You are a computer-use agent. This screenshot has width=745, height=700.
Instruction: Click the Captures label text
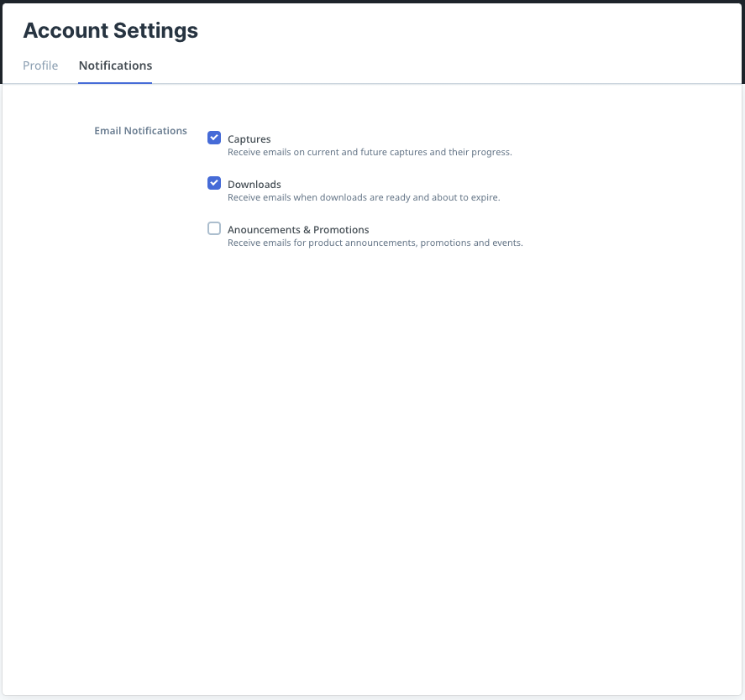coord(249,139)
